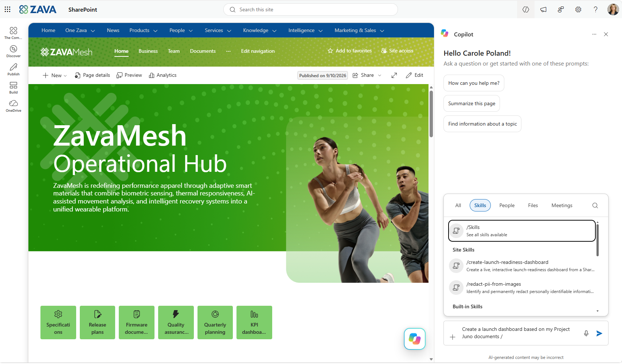622x364 pixels.
Task: Open The Community icon in left rail
Action: coord(13,33)
